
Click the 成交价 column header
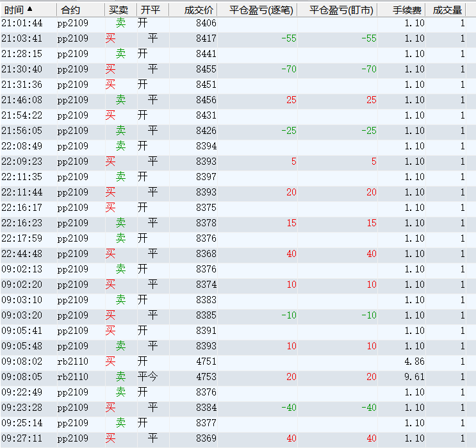193,10
